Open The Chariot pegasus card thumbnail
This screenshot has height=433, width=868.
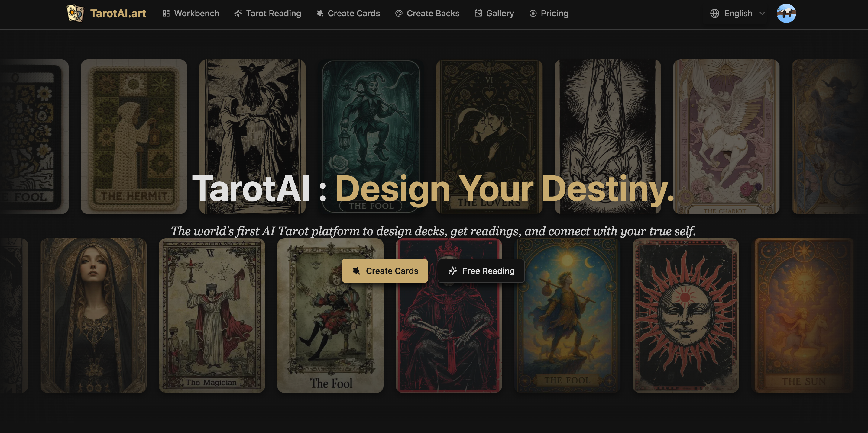click(726, 136)
